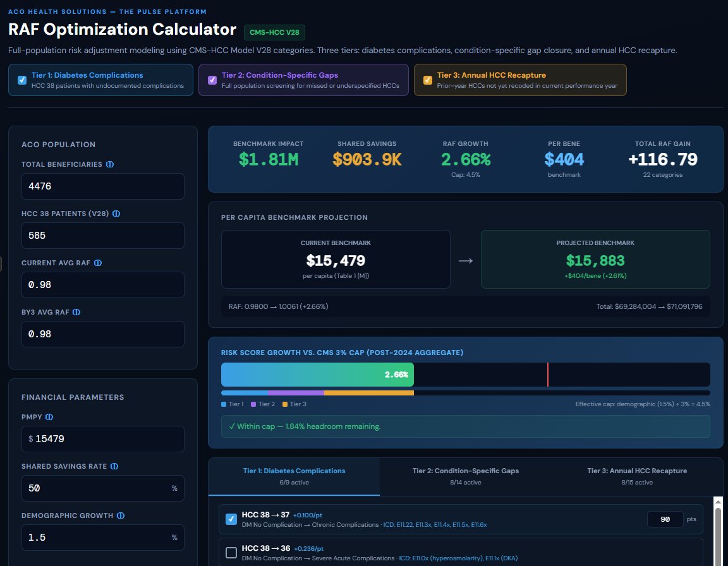
Task: Click the ICD: E11.22, E11.3x codes text
Action: [x=435, y=525]
